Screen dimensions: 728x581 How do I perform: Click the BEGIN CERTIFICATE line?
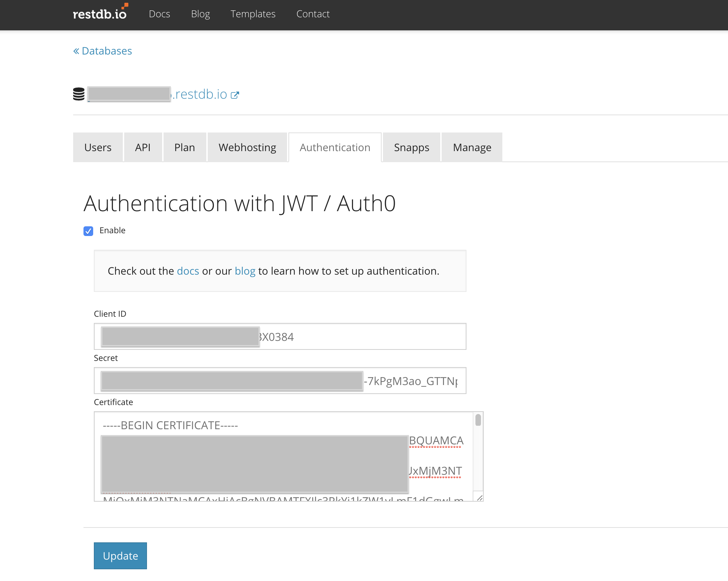pyautogui.click(x=170, y=425)
